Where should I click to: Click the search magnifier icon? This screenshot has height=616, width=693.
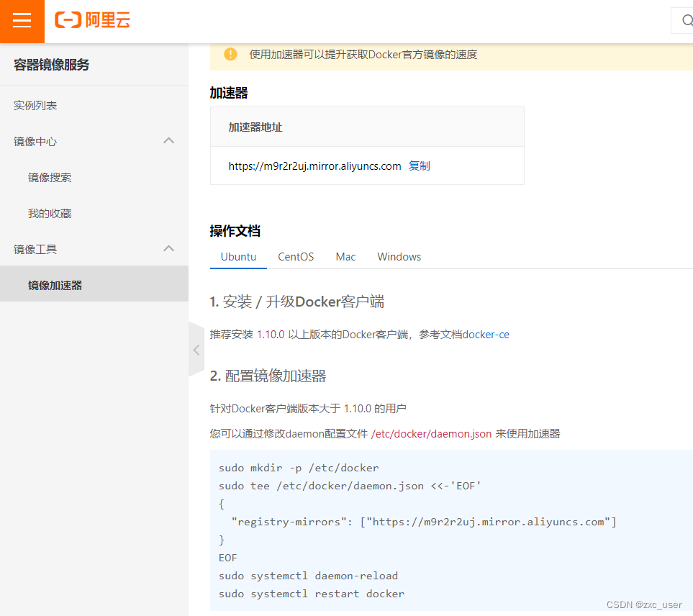687,20
